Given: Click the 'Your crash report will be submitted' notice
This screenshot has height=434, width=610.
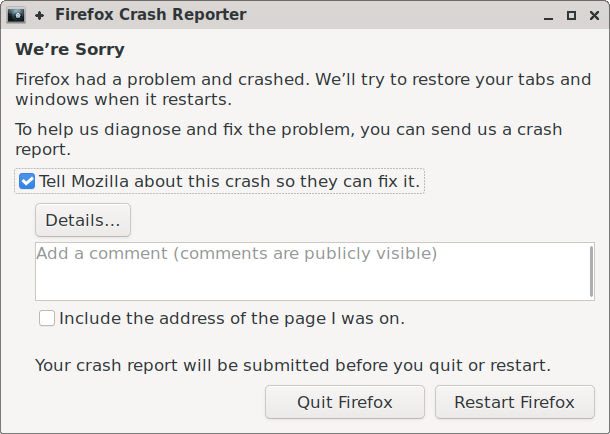Looking at the screenshot, I should 292,365.
